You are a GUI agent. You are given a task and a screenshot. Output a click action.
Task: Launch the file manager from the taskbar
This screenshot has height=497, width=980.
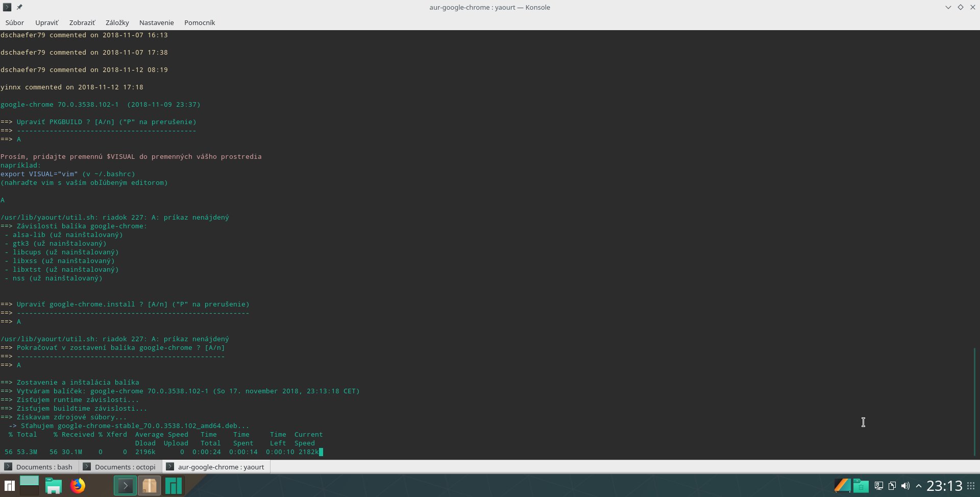click(53, 486)
